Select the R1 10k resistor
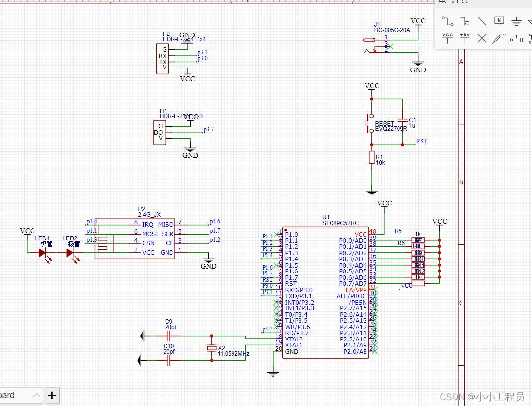The height and width of the screenshot is (406, 532). point(372,158)
